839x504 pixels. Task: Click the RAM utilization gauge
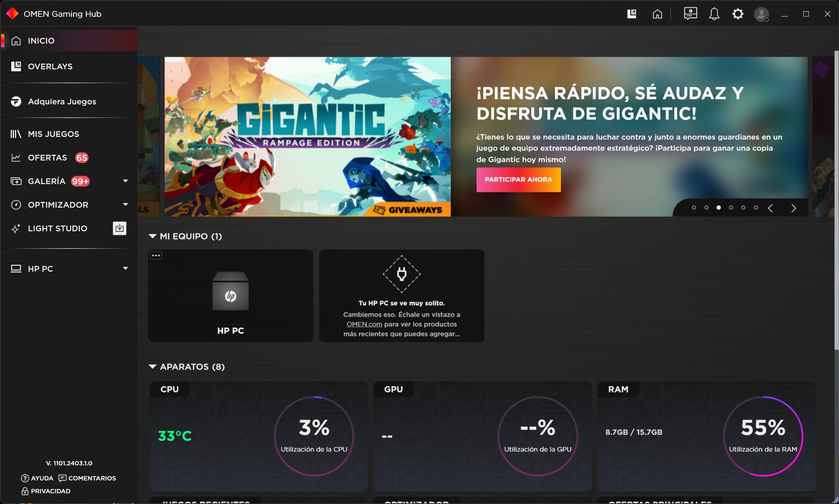(763, 436)
